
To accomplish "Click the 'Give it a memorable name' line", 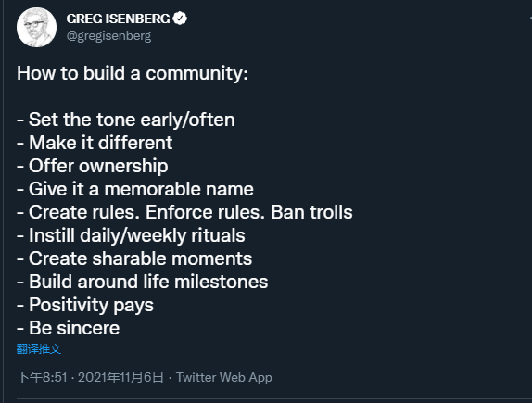I will [135, 189].
